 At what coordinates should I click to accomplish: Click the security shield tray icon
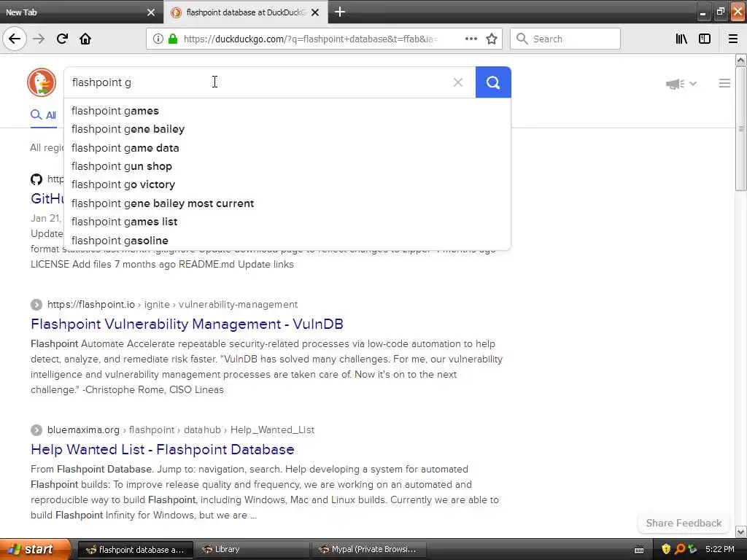[666, 549]
